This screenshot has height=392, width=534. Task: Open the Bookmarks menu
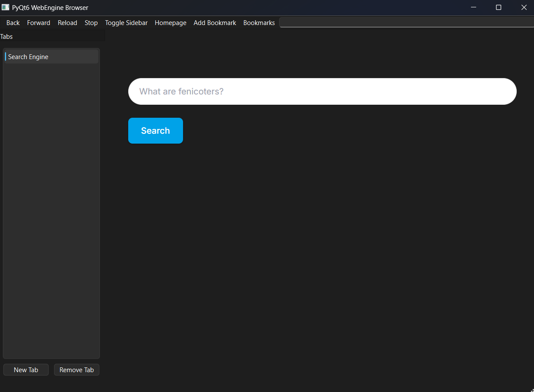click(x=259, y=23)
